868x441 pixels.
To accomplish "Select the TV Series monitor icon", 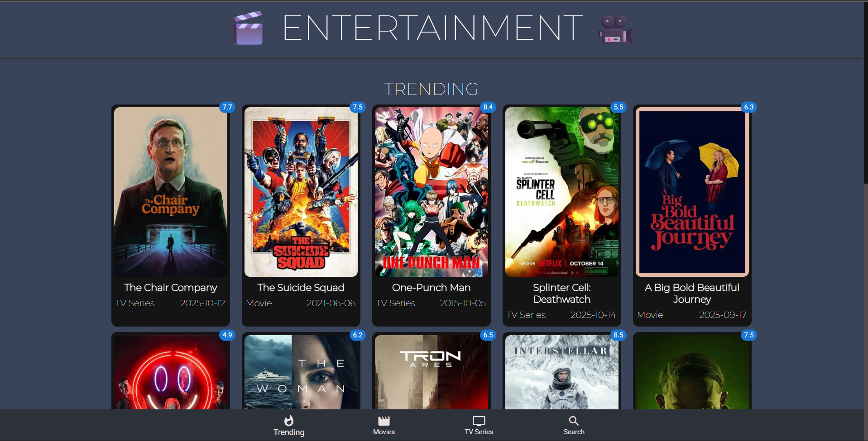I will click(479, 421).
